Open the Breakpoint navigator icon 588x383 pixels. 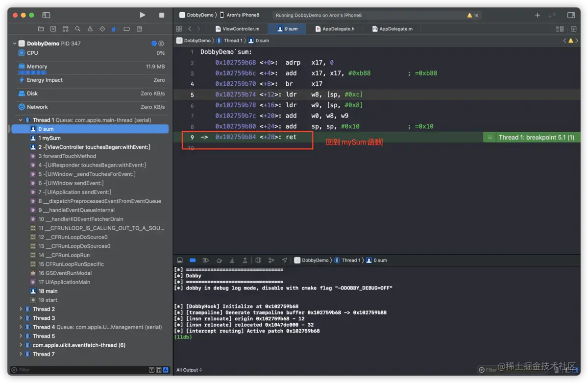[126, 29]
